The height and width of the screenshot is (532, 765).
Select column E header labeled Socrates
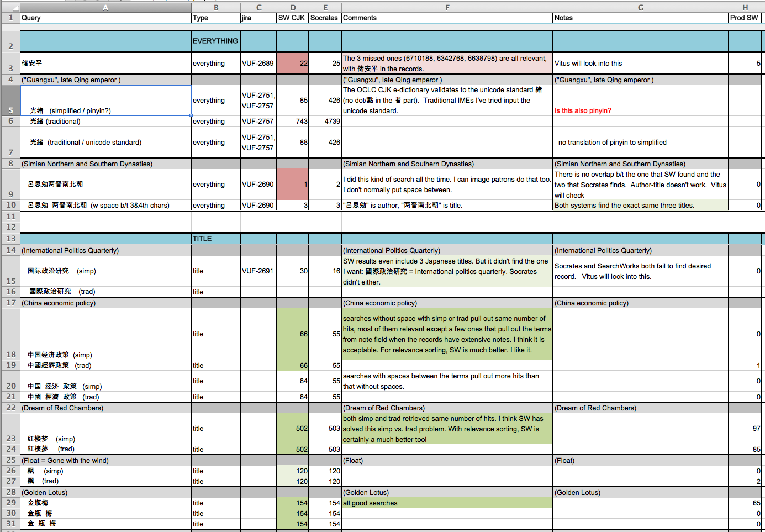[325, 8]
